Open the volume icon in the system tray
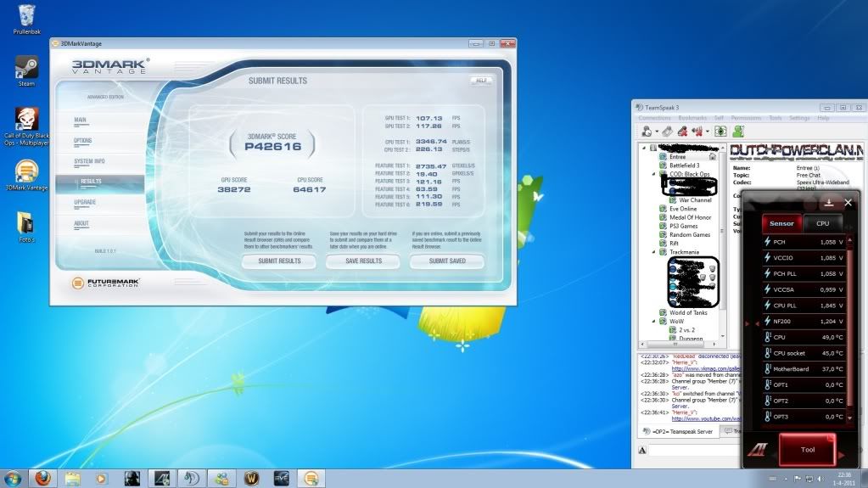The image size is (868, 488). tap(820, 479)
